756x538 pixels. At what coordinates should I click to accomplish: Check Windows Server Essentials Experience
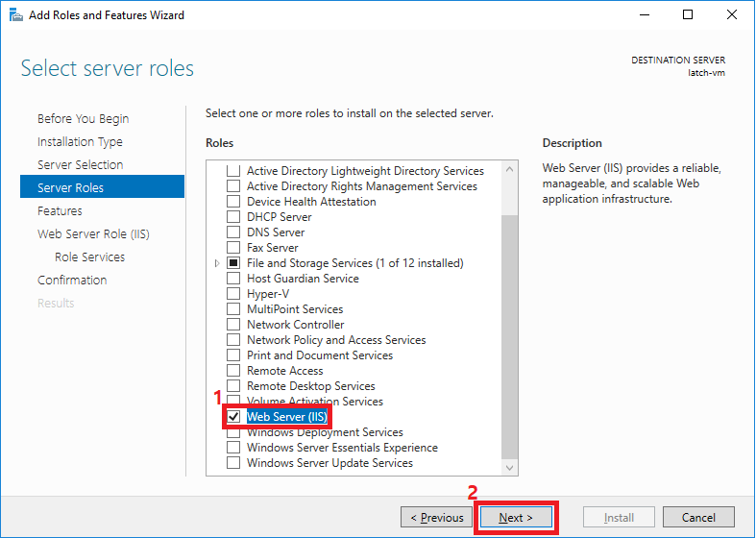coord(233,448)
